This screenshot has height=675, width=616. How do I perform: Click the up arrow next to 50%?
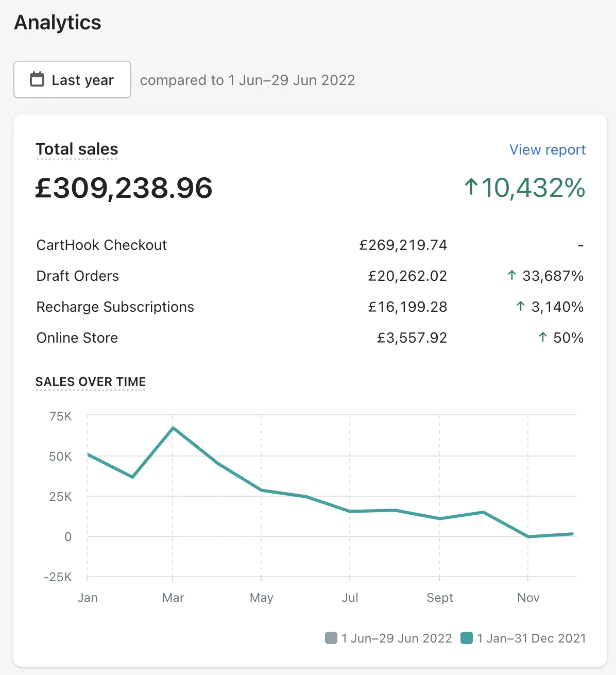[x=542, y=337]
